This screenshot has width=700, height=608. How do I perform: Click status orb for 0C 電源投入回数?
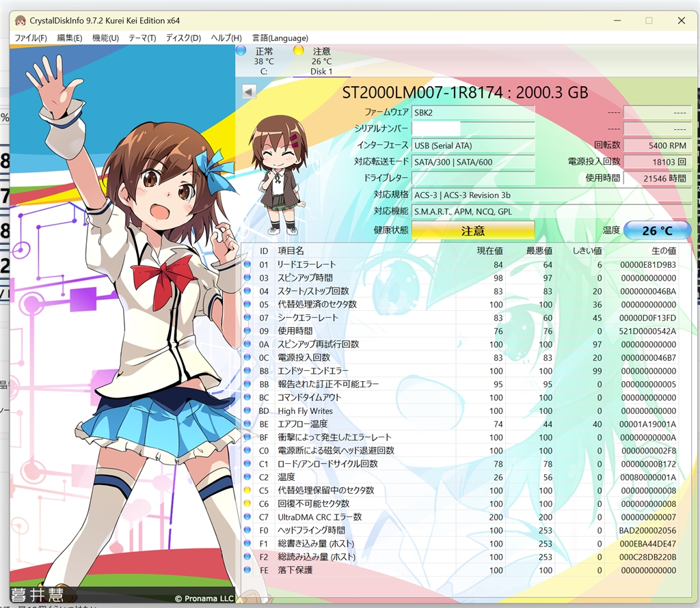tap(247, 357)
